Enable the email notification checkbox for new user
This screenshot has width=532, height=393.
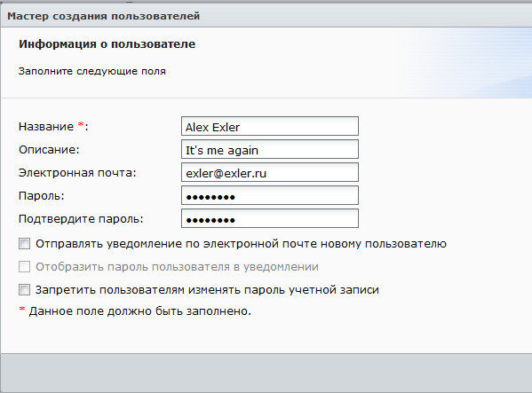pyautogui.click(x=24, y=244)
